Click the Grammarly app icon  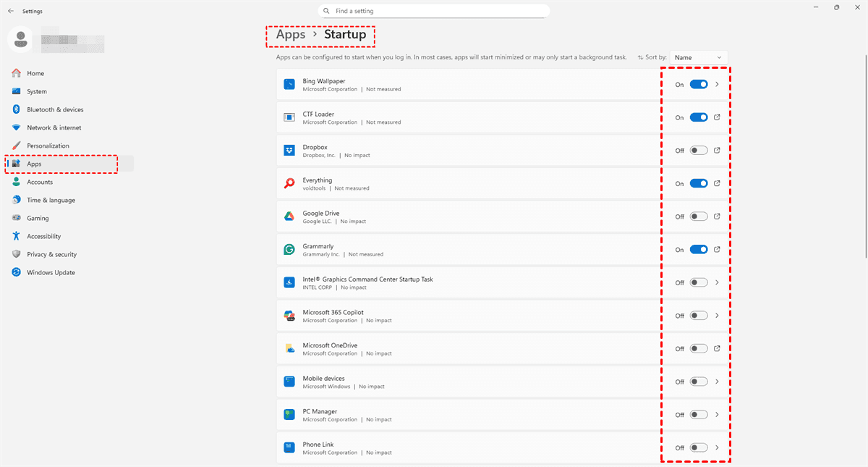pyautogui.click(x=289, y=250)
